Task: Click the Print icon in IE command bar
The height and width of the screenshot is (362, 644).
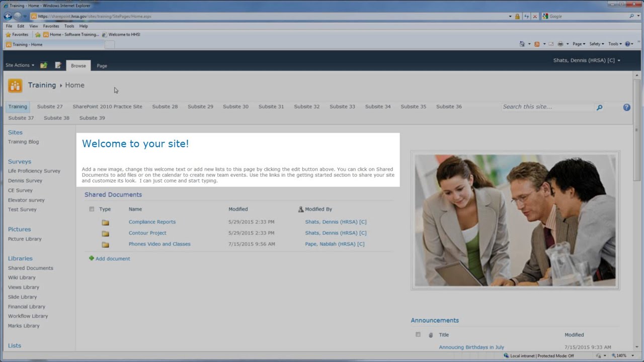Action: click(x=560, y=44)
